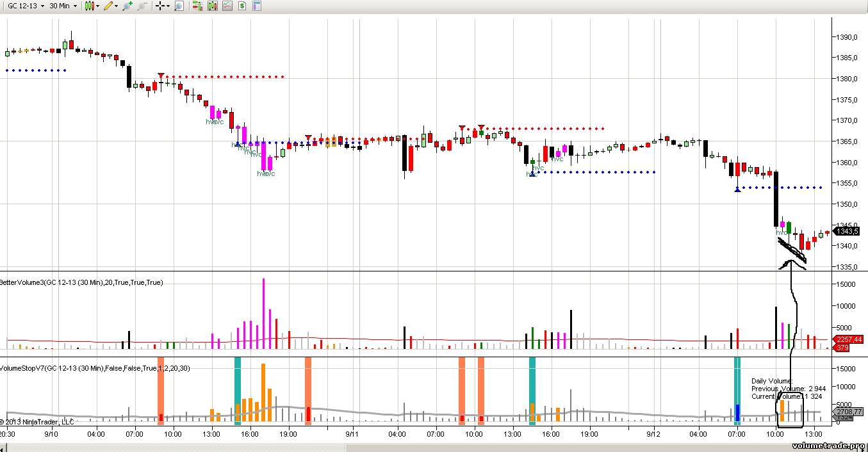The width and height of the screenshot is (868, 452).
Task: Click the greyed zoom out icon
Action: point(142,6)
